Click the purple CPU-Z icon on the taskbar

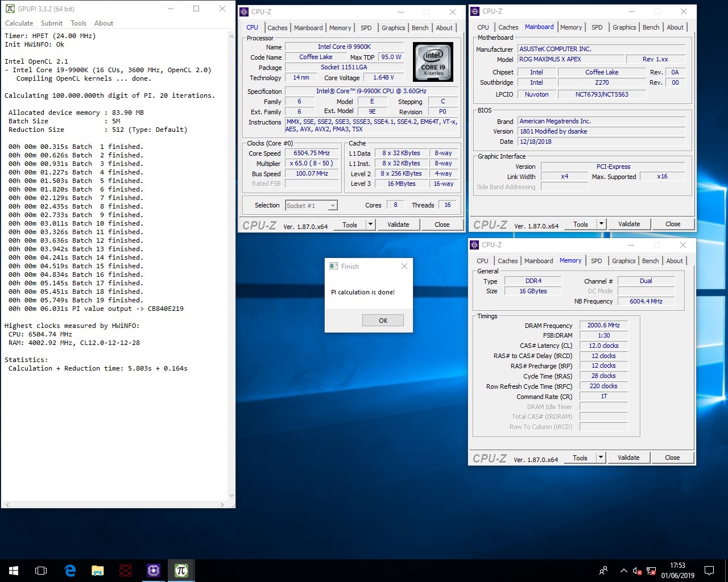point(153,570)
